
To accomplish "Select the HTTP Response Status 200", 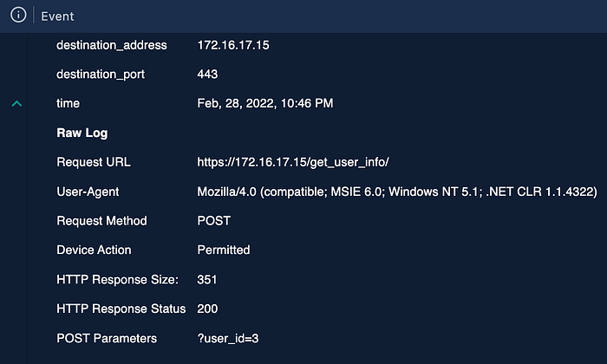I will point(207,309).
